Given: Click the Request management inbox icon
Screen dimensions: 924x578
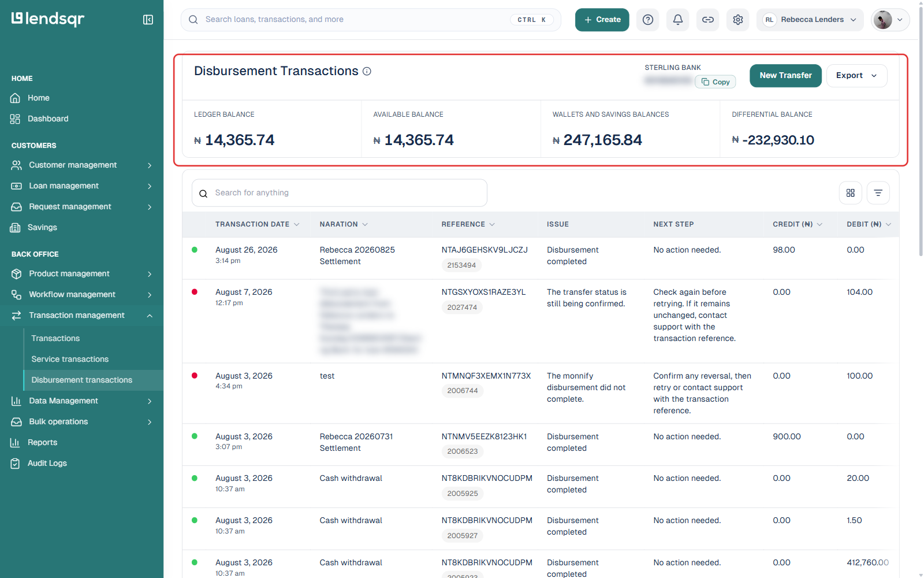Looking at the screenshot, I should click(16, 207).
